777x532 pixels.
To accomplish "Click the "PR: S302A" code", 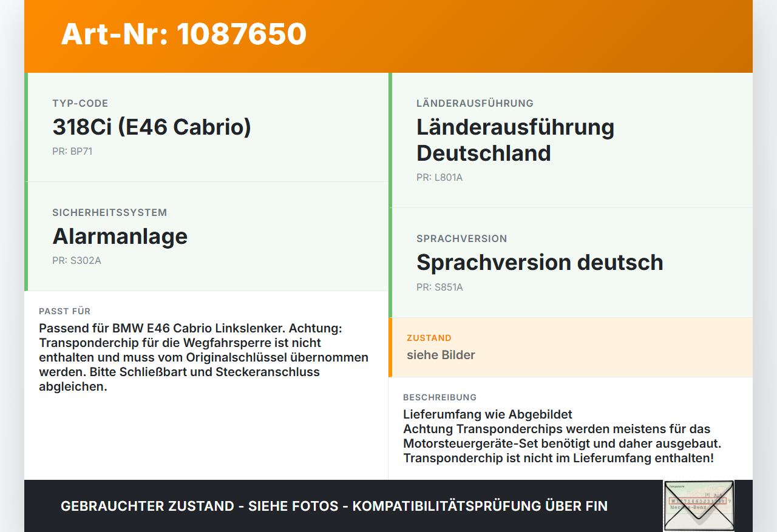I will (x=76, y=260).
